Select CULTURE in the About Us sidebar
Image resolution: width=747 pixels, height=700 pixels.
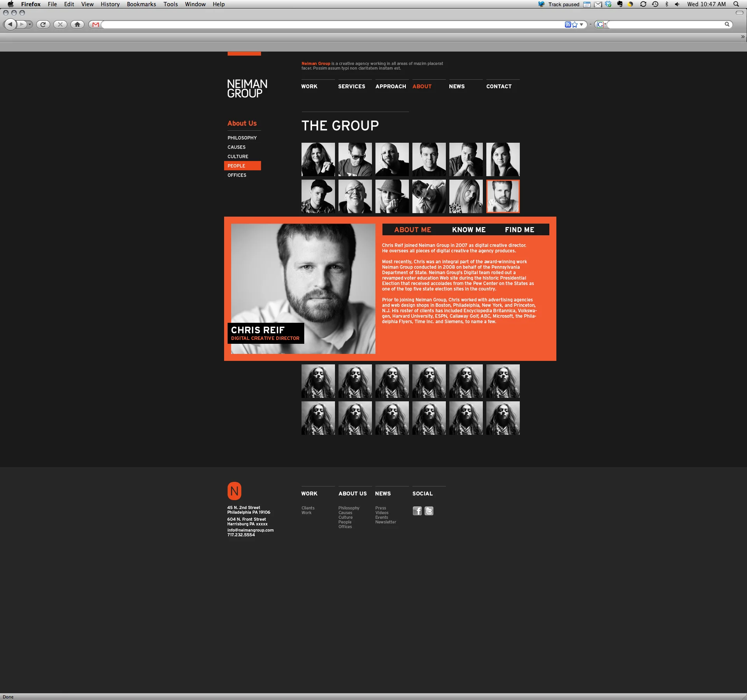238,156
